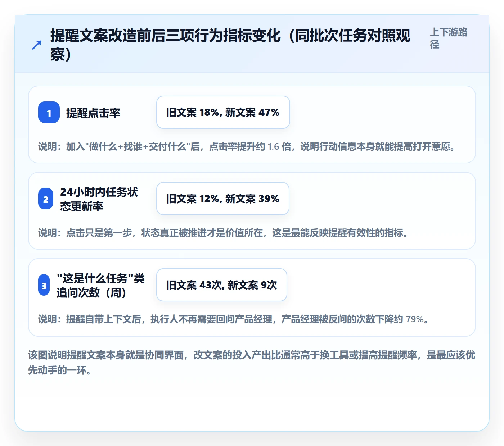Click the value box 旧文案 18%, 新文案 47%

(223, 112)
